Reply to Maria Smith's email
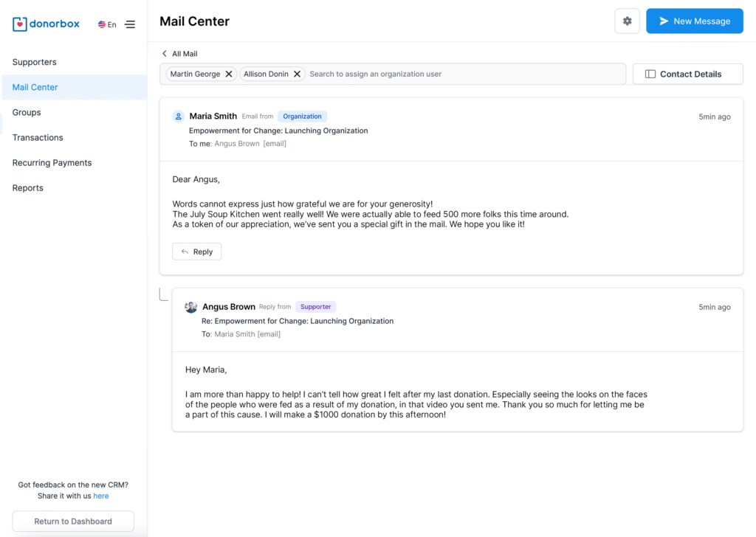 pyautogui.click(x=196, y=251)
